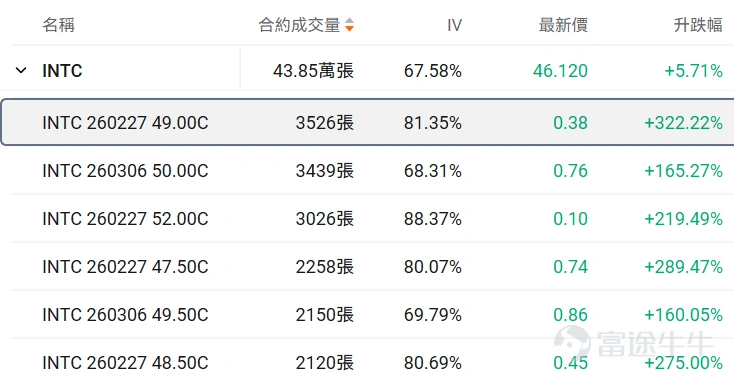The width and height of the screenshot is (734, 380).
Task: Click INTC total volume 43.85萬張
Action: (314, 71)
